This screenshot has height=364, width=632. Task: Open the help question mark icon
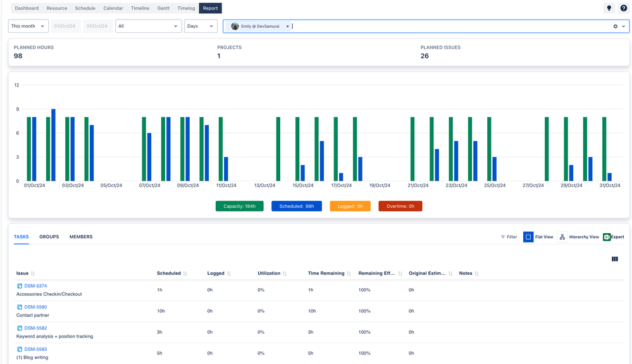tap(623, 8)
